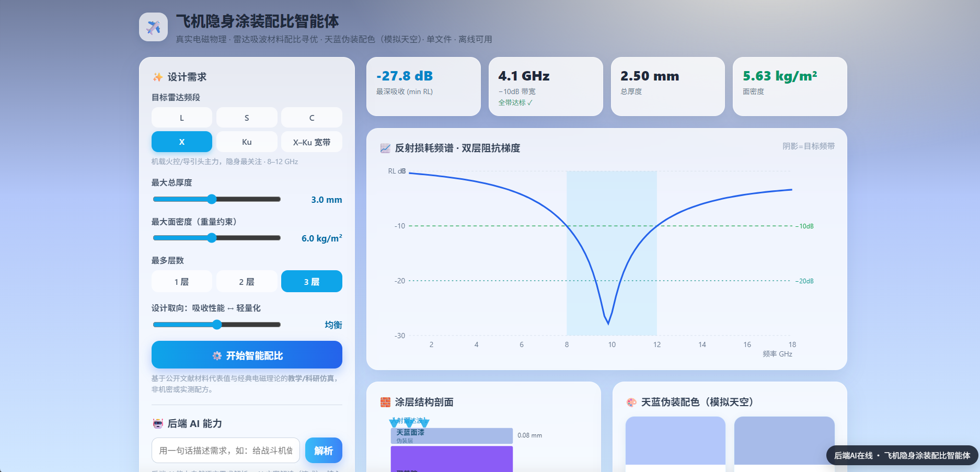Click the 飞机隐身涂装配比智能体 page title
The height and width of the screenshot is (472, 980).
click(x=257, y=21)
